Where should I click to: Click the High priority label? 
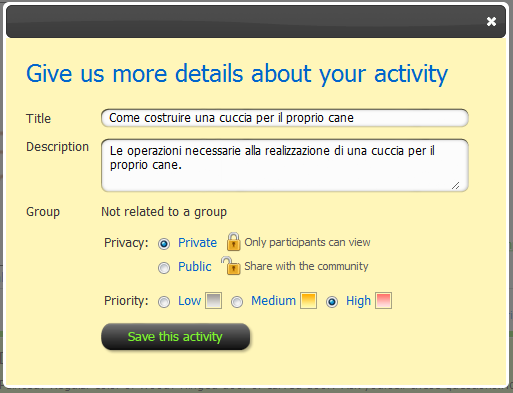point(358,301)
